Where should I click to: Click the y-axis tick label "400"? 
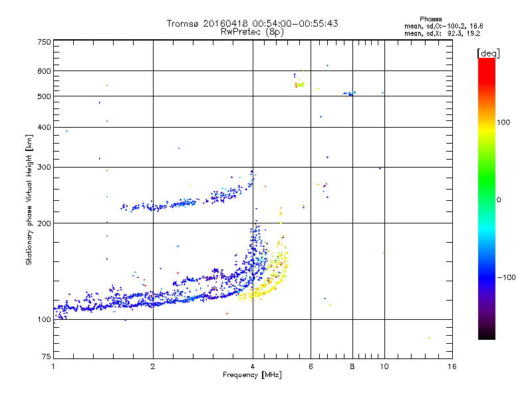tap(44, 127)
